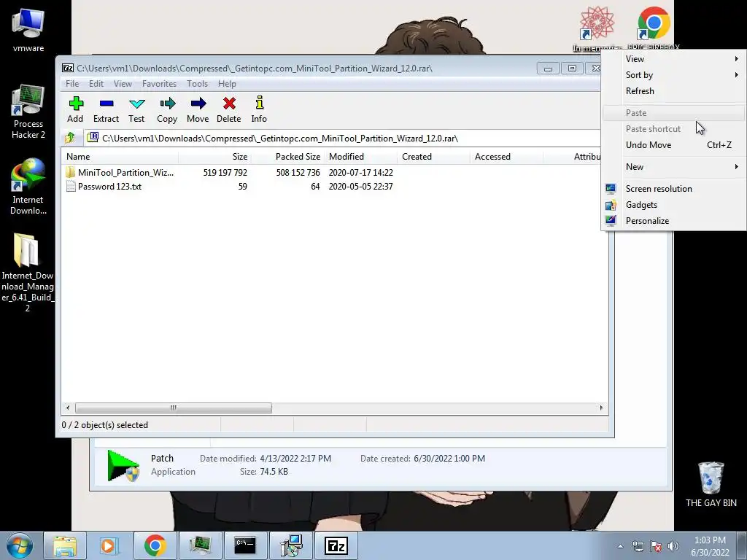Screen dimensions: 747x560
Task: Click the volume speaker tray icon
Action: coord(673,546)
